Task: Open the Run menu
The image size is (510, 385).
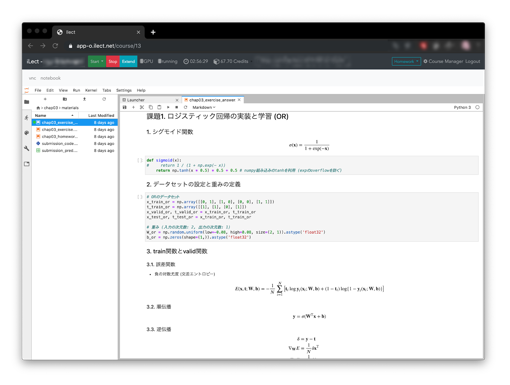Action: point(76,90)
